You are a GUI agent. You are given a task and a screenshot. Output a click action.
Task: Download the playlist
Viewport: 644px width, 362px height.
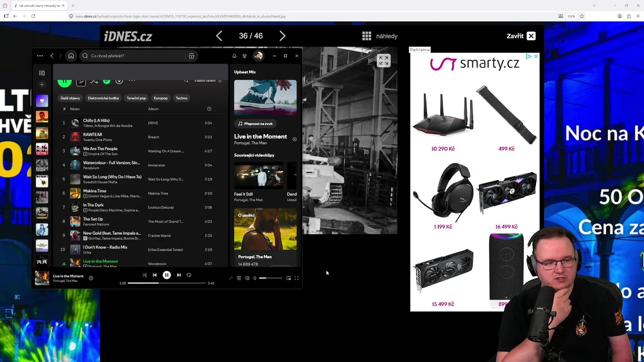119,81
